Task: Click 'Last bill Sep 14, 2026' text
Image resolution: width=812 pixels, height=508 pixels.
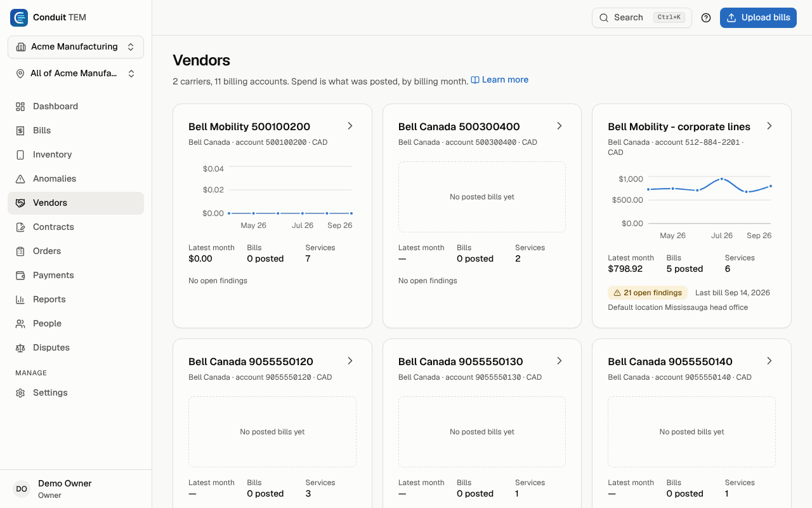Action: point(733,293)
